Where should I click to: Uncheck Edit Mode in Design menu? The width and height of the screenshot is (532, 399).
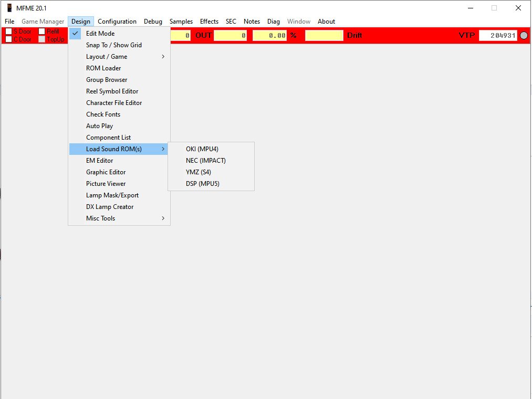tap(119, 33)
